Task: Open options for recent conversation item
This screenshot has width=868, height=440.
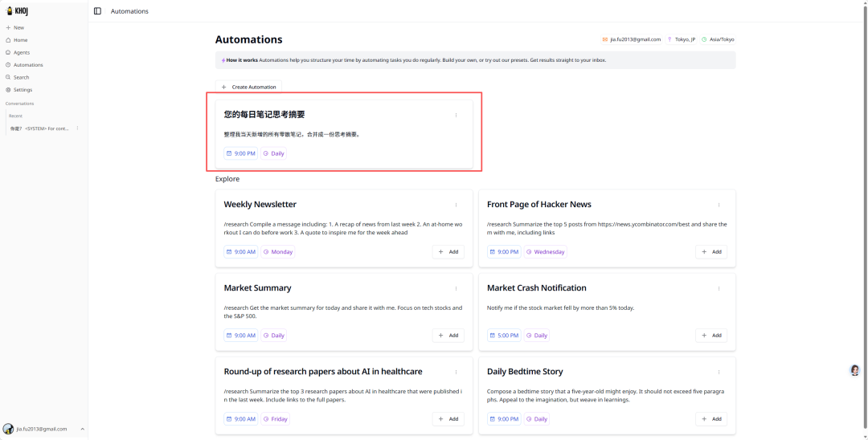Action: pyautogui.click(x=77, y=128)
